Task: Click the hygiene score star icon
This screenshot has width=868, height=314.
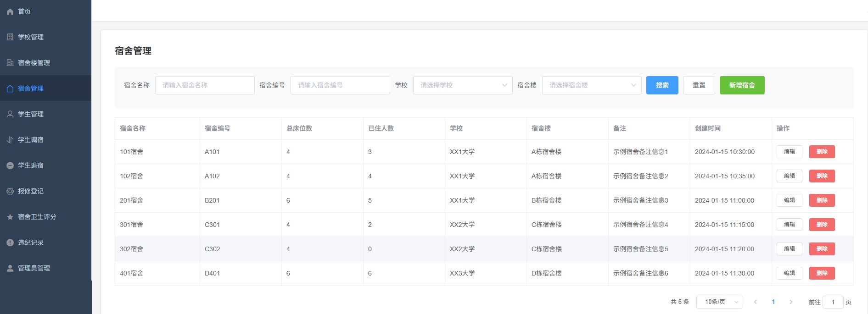Action: tap(10, 217)
